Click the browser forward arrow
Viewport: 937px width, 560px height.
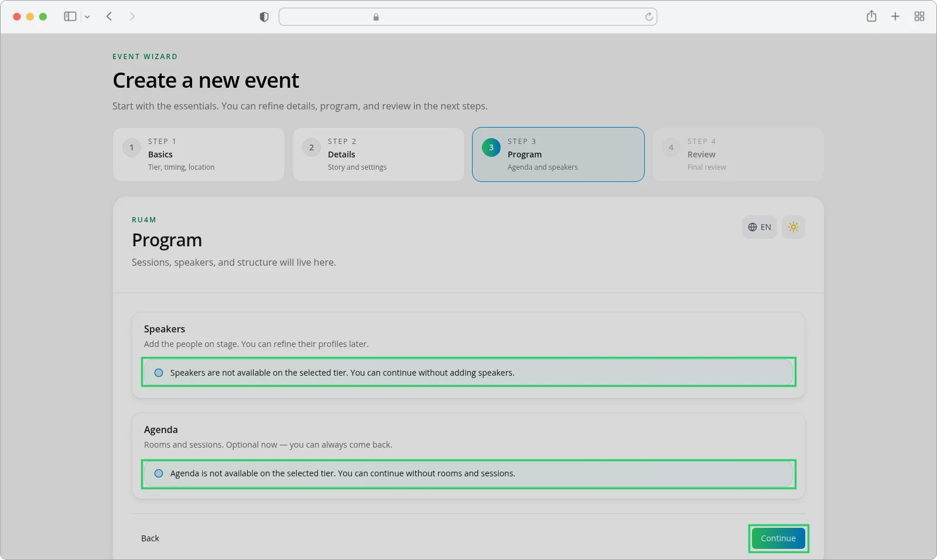tap(132, 16)
